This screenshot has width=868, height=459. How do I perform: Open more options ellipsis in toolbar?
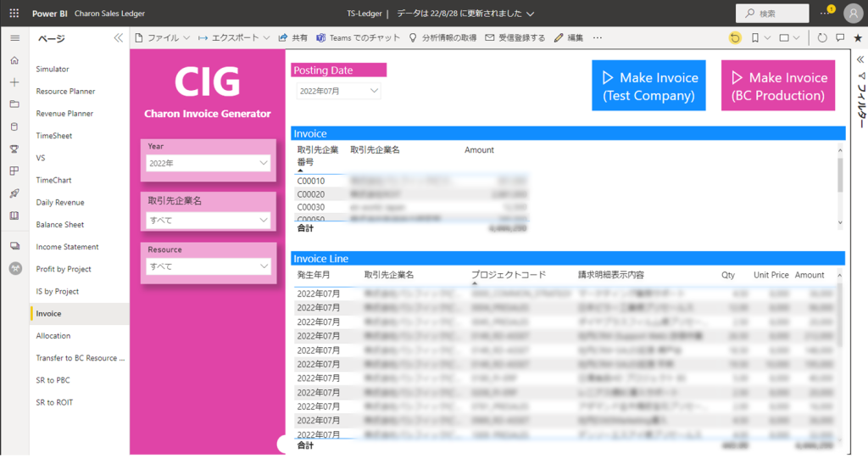598,37
